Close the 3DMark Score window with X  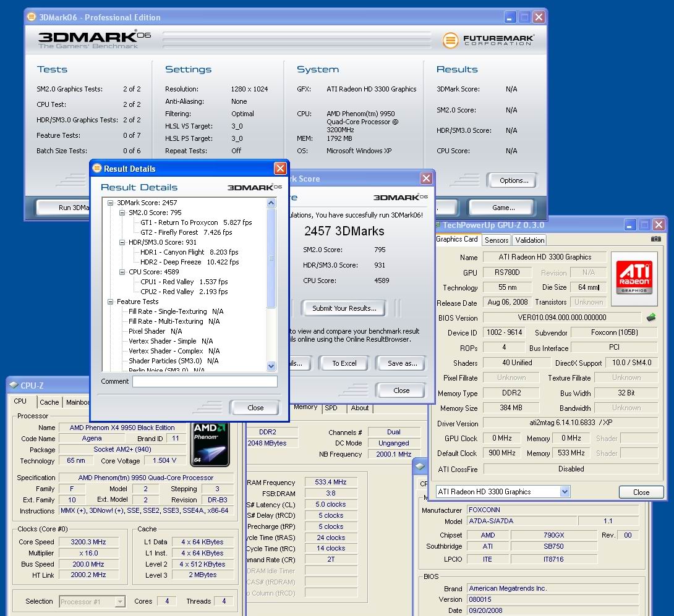[426, 179]
